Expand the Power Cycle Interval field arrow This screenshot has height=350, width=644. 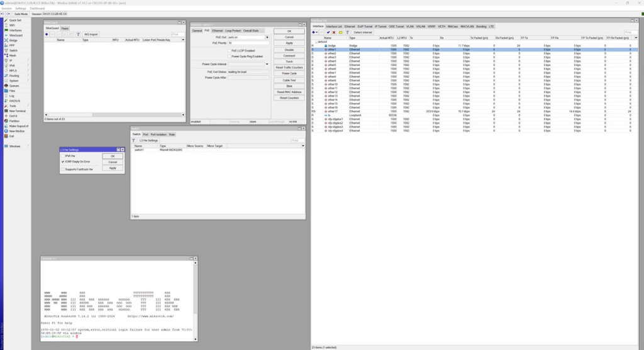pos(267,65)
